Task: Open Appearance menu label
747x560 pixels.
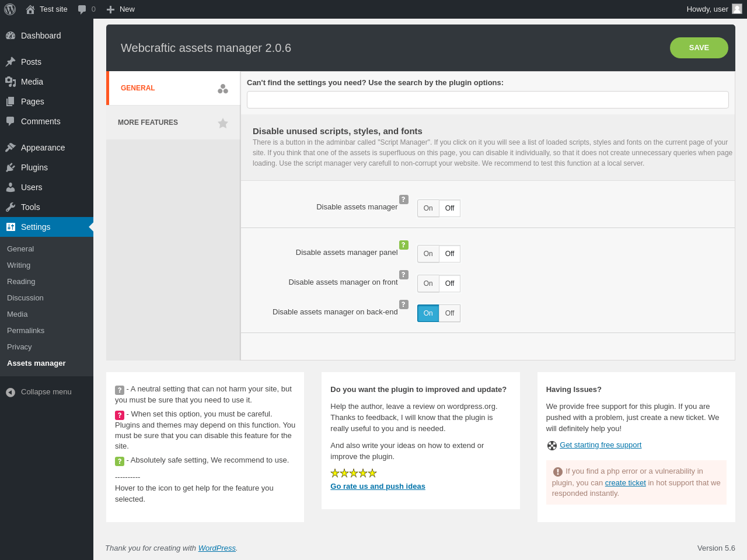Action: coord(43,148)
